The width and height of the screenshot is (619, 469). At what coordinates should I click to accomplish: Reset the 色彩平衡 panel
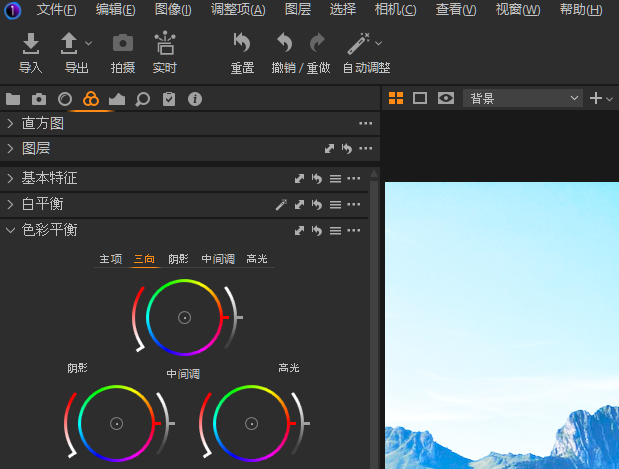[x=317, y=231]
